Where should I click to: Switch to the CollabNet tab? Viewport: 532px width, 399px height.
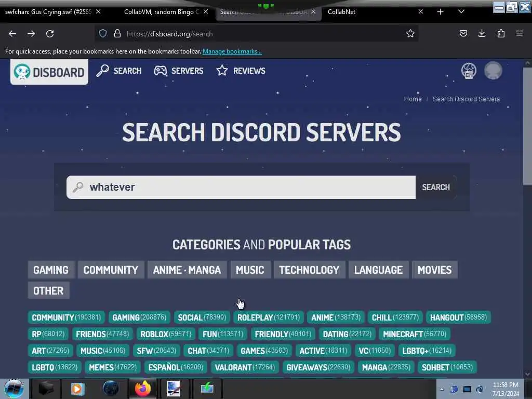(341, 12)
